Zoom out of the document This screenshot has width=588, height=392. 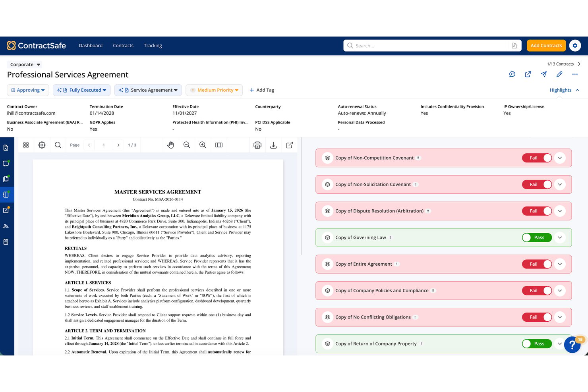point(187,145)
